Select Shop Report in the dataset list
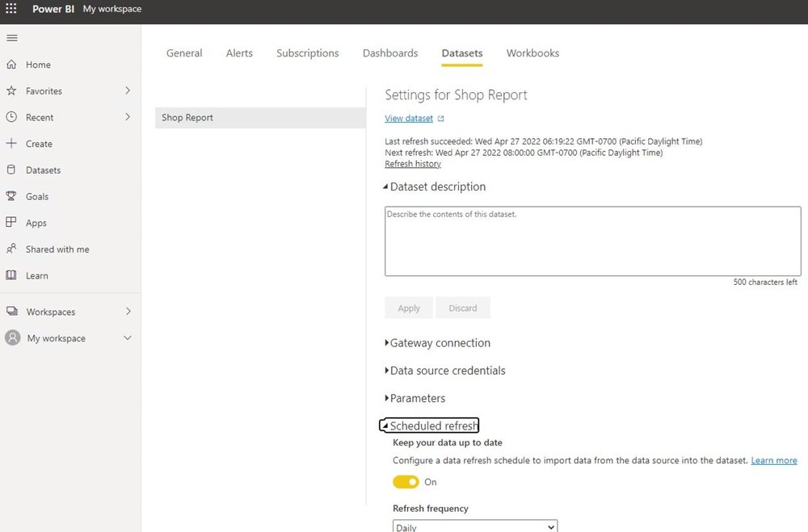 click(260, 117)
